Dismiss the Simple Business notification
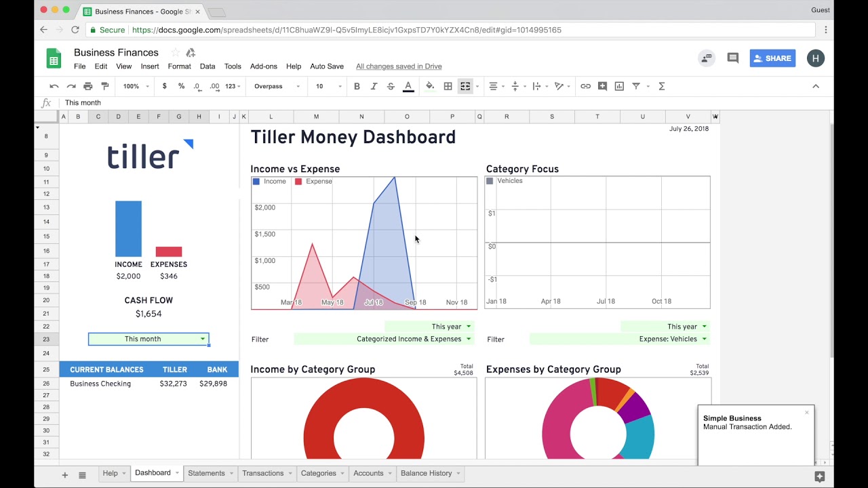The width and height of the screenshot is (868, 488). (807, 412)
